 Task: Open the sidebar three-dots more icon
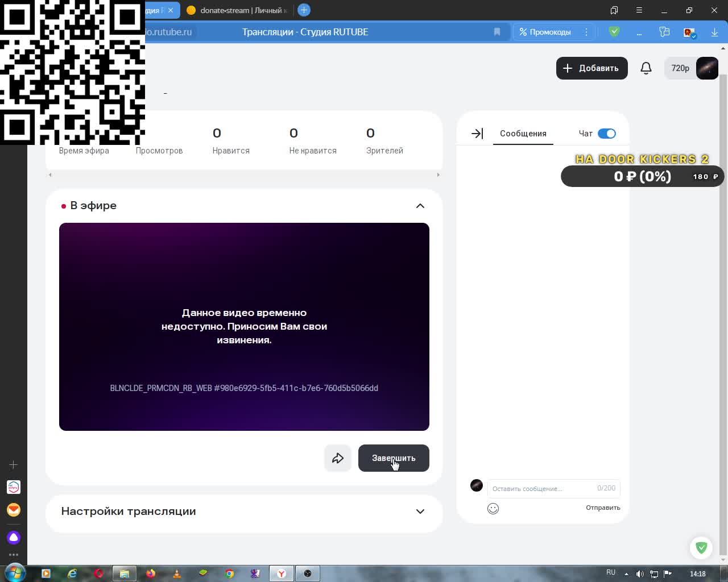point(14,555)
